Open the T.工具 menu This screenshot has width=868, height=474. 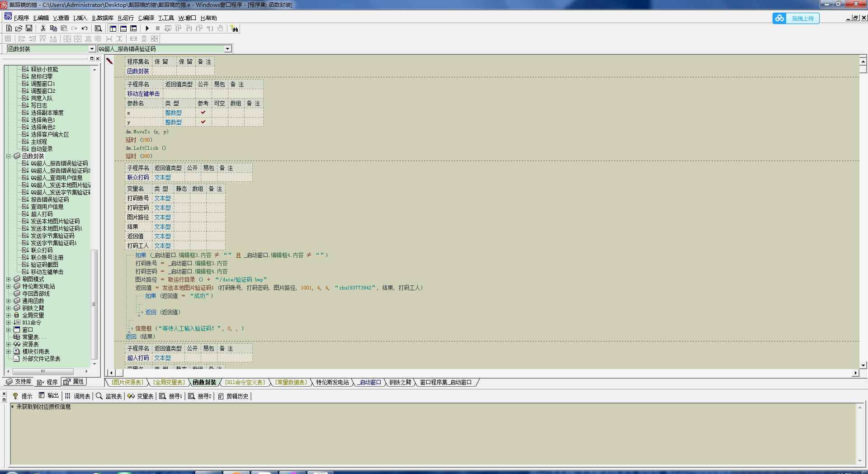click(166, 18)
